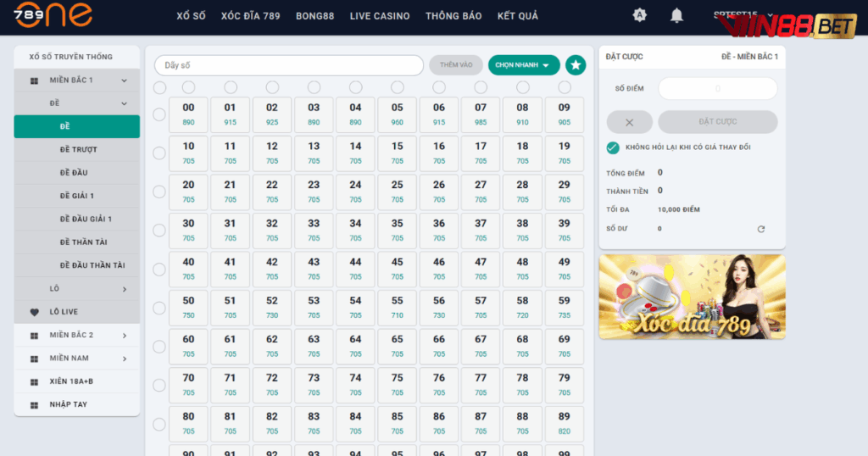Select the column radio above number 05
The height and width of the screenshot is (456, 868).
pos(398,87)
